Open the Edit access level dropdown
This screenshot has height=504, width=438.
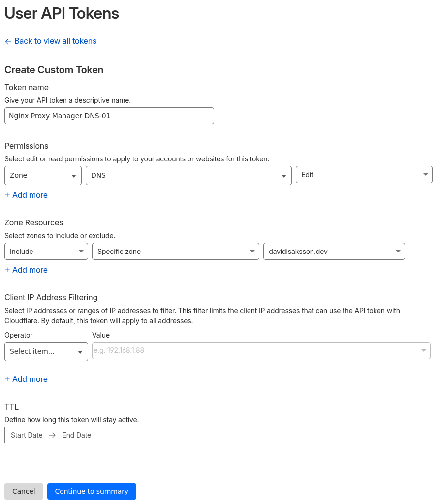(364, 174)
